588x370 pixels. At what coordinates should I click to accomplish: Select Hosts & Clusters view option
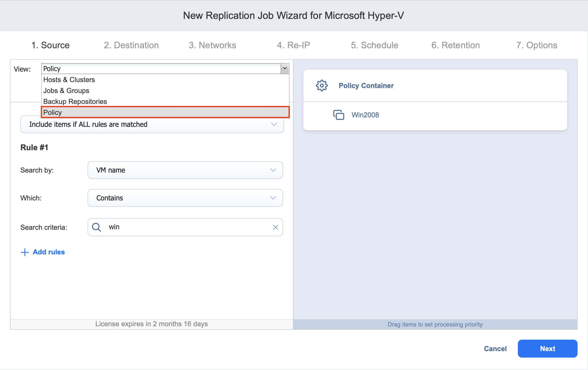coord(69,80)
